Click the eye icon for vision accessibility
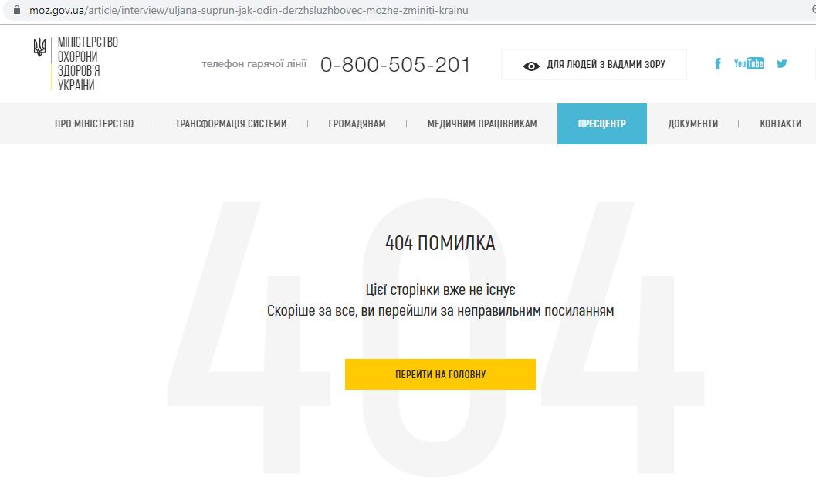Viewport: 816px width, 504px height. (x=531, y=66)
